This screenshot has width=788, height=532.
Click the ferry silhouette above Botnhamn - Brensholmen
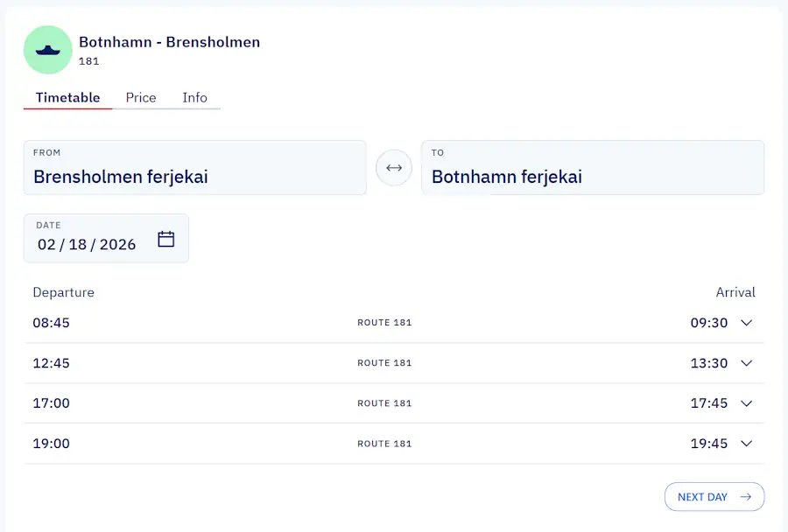(47, 50)
